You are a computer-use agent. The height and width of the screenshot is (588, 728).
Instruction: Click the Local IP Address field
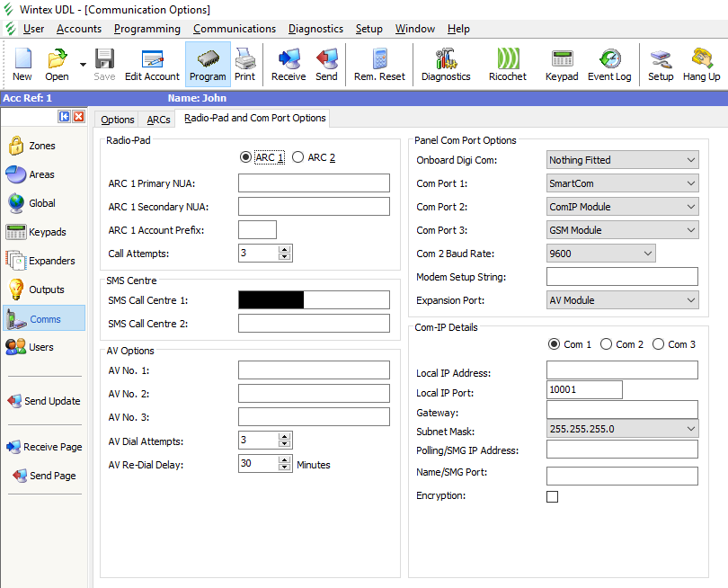(622, 370)
